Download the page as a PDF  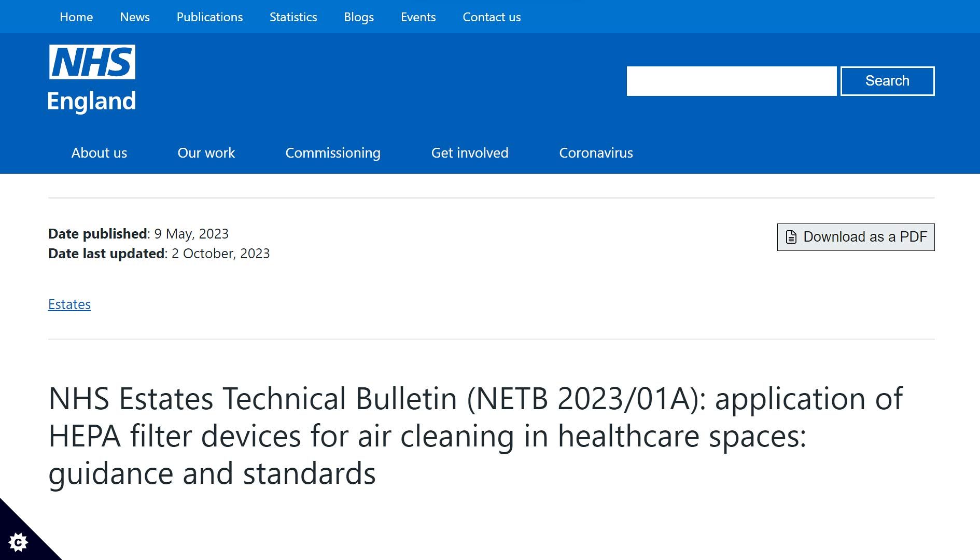pyautogui.click(x=856, y=237)
